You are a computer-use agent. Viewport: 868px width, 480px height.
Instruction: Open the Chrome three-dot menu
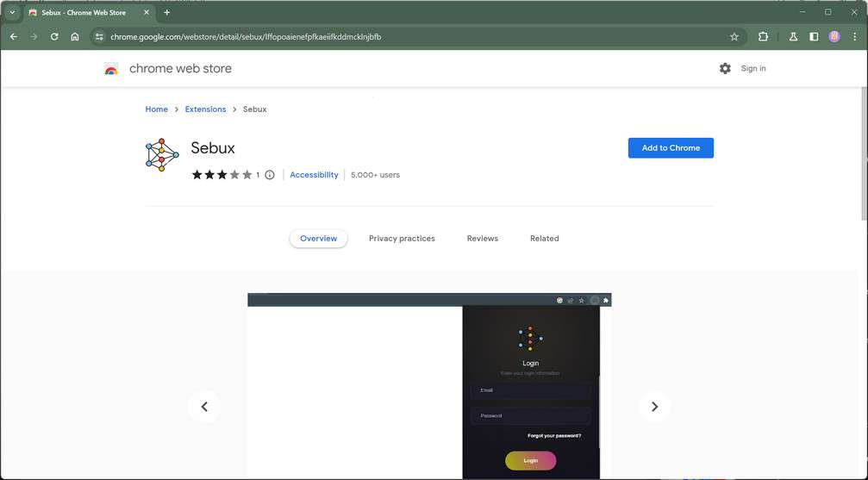pyautogui.click(x=855, y=36)
